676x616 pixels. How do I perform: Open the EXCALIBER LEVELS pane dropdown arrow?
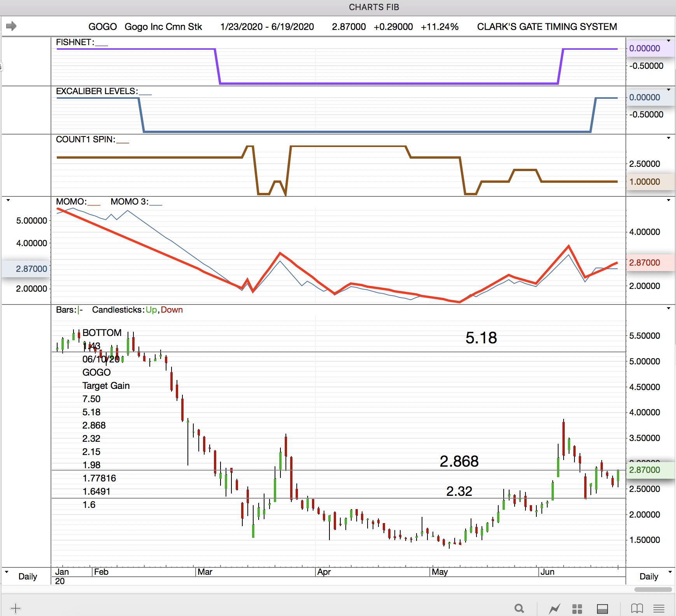pyautogui.click(x=669, y=90)
